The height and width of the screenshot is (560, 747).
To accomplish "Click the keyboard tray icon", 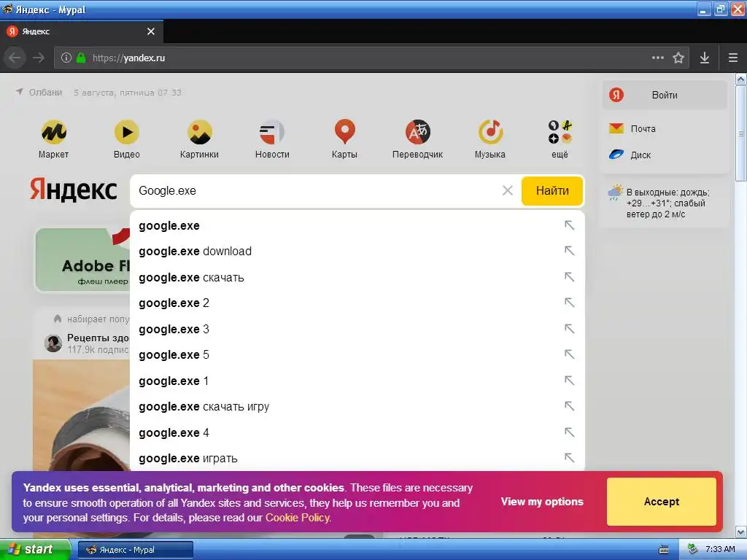I will click(664, 550).
